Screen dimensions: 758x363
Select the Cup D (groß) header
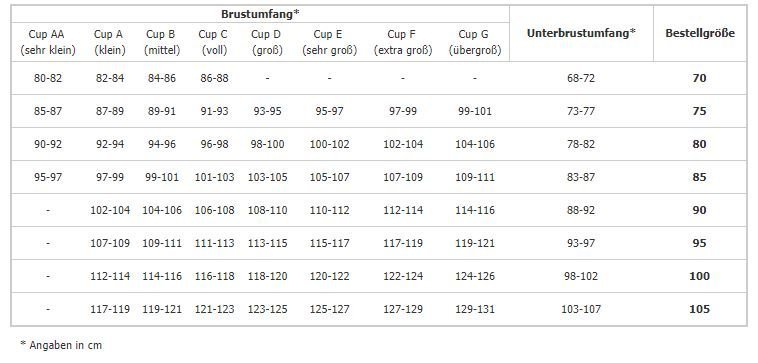coord(267,42)
